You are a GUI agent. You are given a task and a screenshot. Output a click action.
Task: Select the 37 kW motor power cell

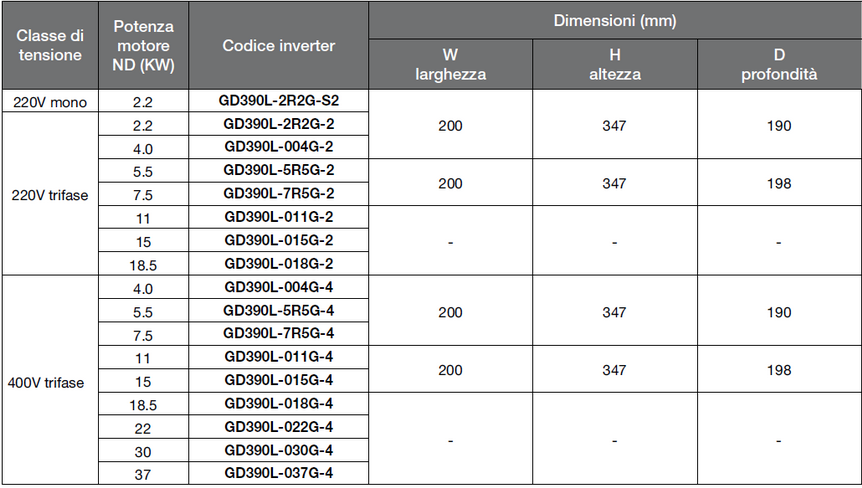click(142, 474)
